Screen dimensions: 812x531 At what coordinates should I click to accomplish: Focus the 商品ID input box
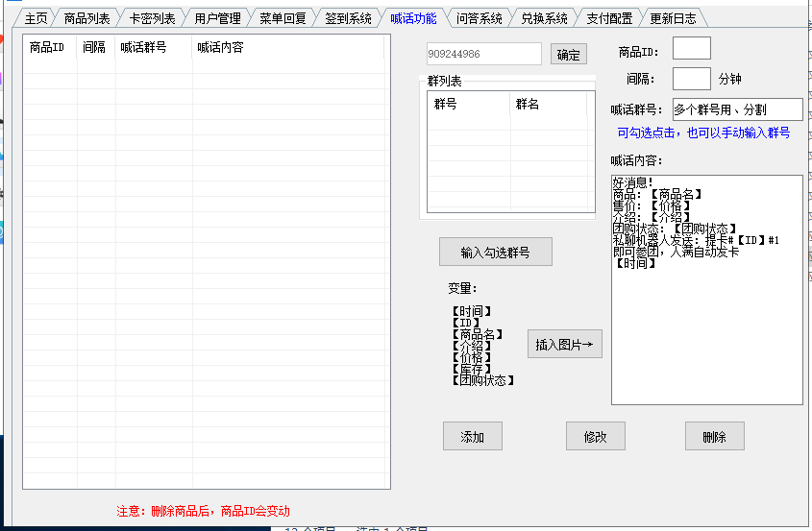(x=691, y=49)
